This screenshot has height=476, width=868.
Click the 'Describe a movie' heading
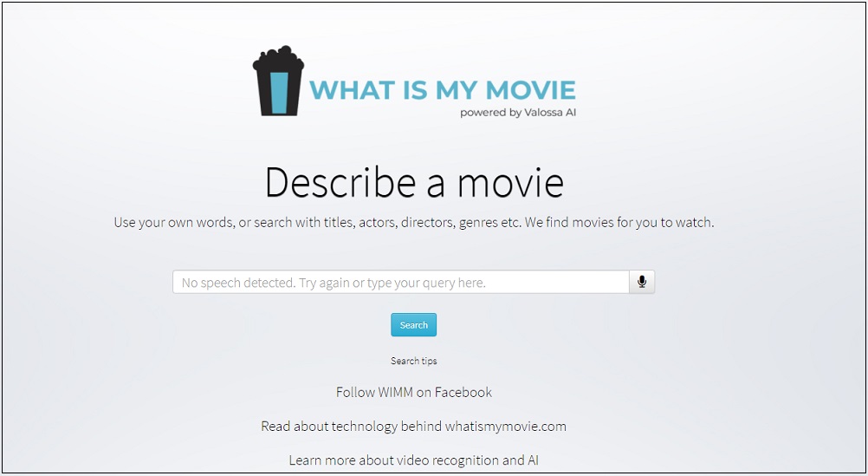pyautogui.click(x=413, y=183)
